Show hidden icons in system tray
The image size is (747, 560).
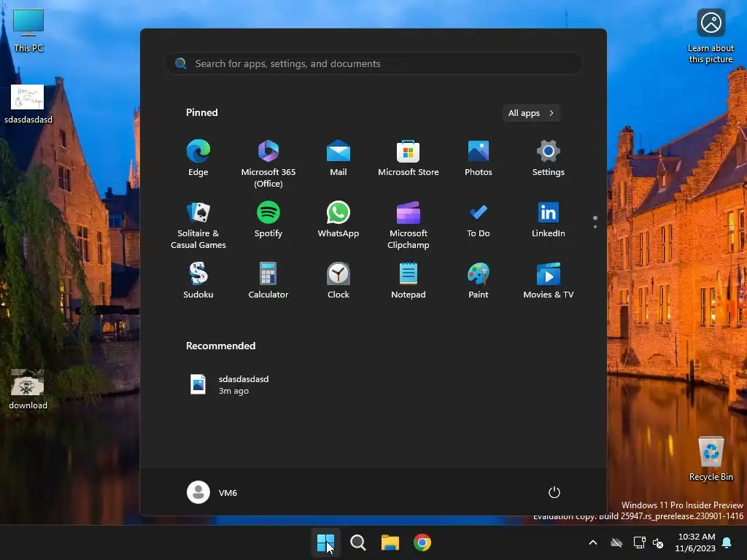593,542
